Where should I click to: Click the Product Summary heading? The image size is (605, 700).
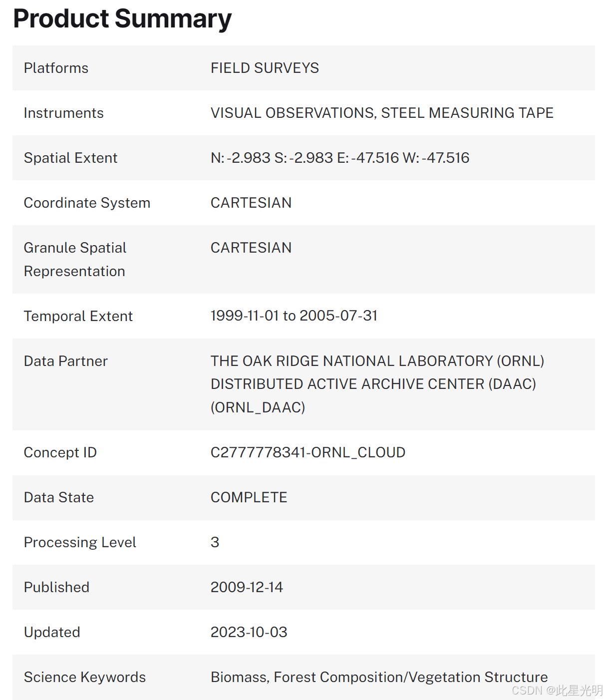[122, 19]
